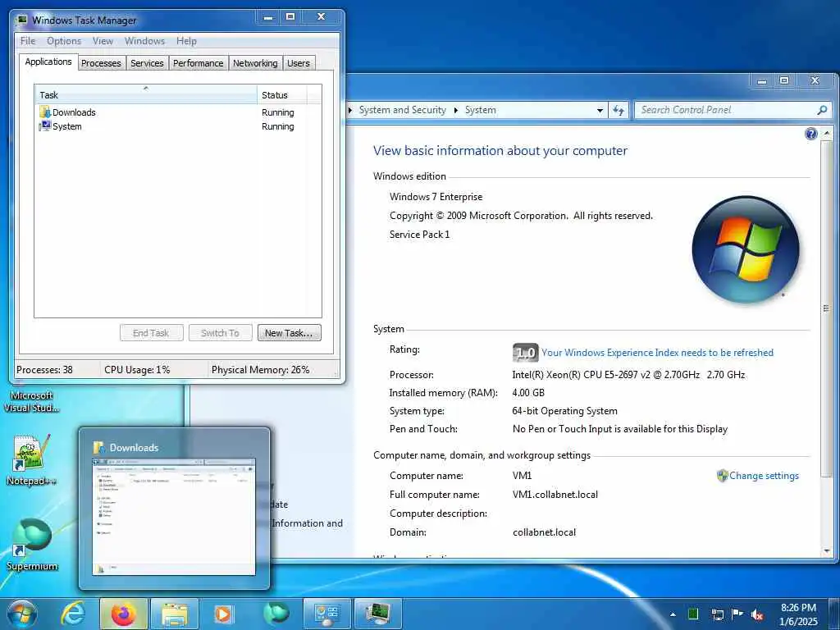840x630 pixels.
Task: Open Action Center flag tray icon
Action: 737,614
